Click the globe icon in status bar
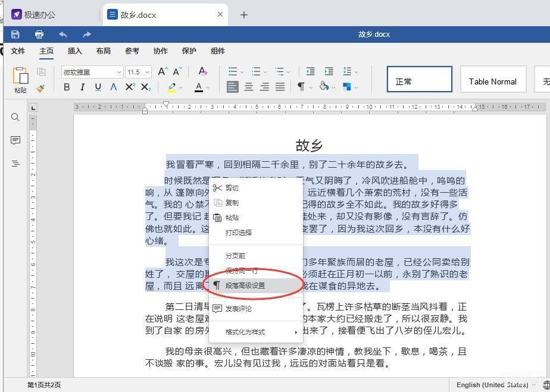This screenshot has width=550, height=392. [546, 385]
